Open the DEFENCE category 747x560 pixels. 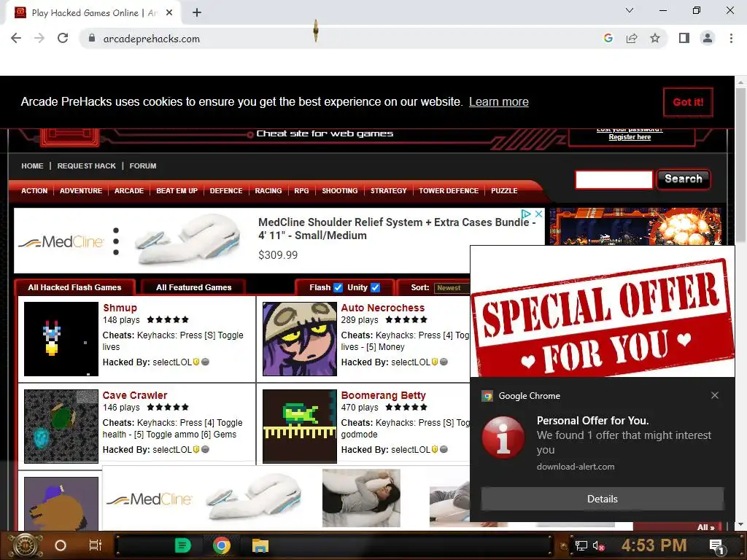click(x=226, y=191)
